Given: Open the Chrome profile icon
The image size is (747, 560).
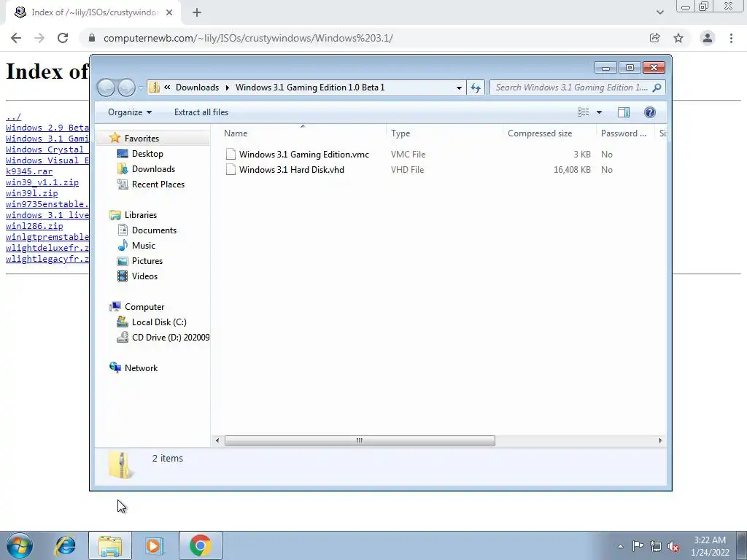Looking at the screenshot, I should click(708, 38).
